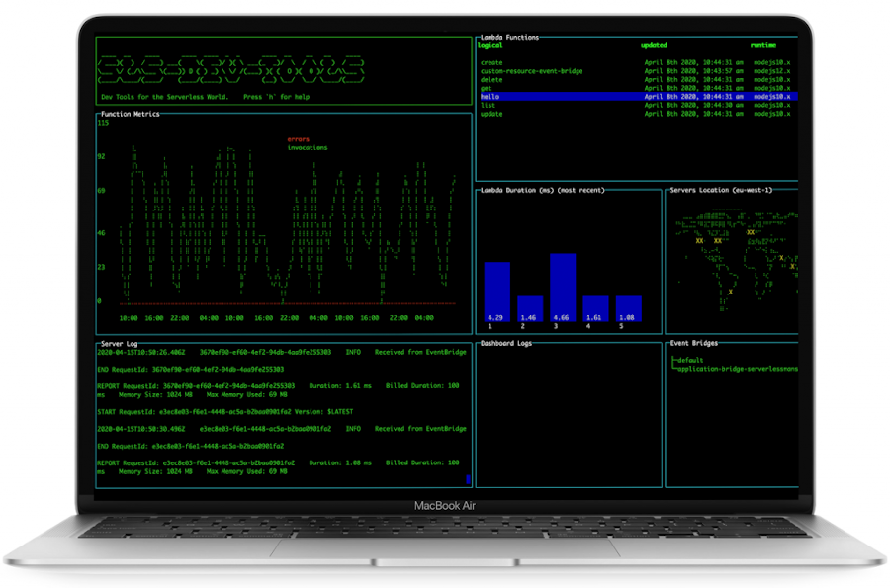890x588 pixels.
Task: Click the logical column header
Action: [491, 45]
